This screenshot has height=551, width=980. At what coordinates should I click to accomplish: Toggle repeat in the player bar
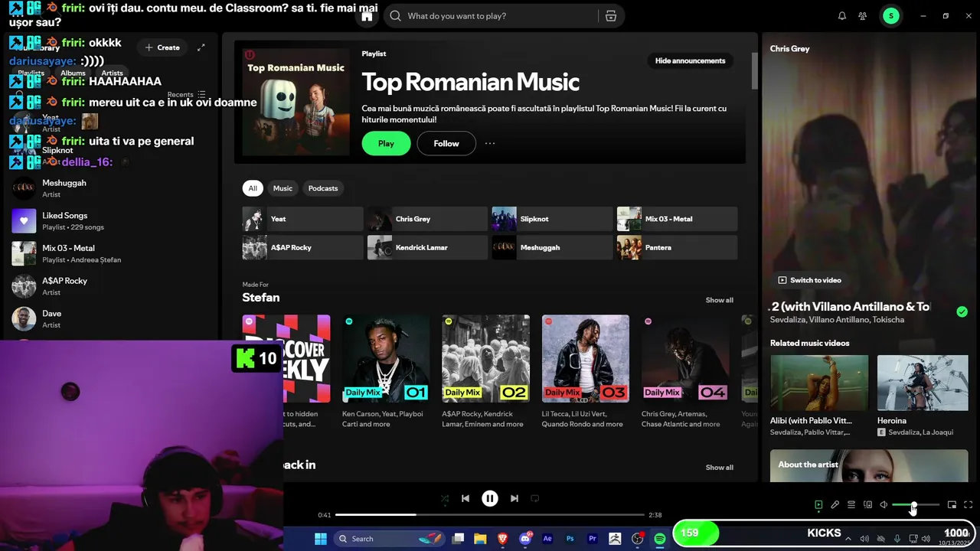click(x=535, y=498)
